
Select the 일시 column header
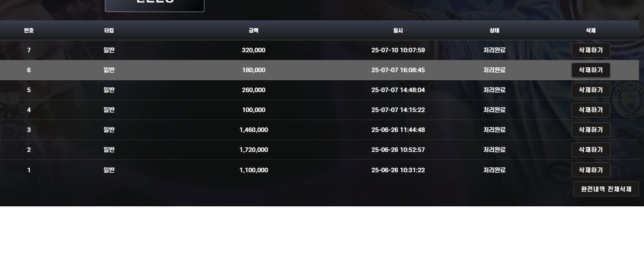(398, 30)
